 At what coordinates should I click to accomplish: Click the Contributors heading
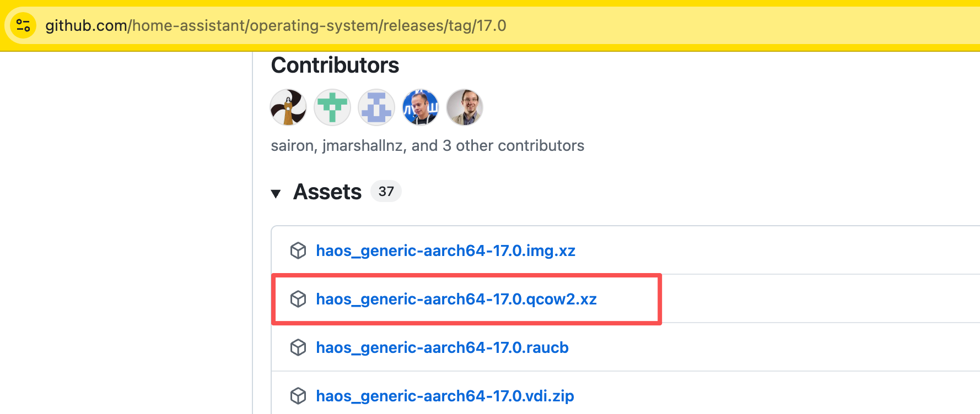coord(335,66)
